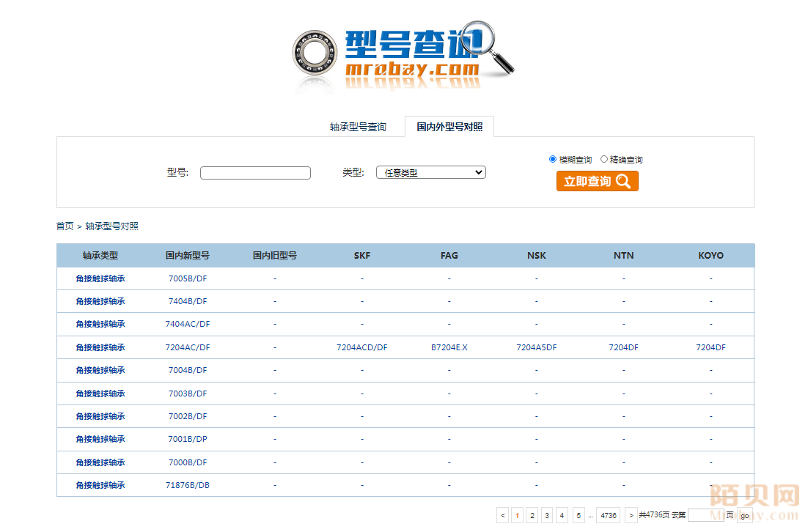
Task: Select the 模糊查询 radio button
Action: [x=553, y=159]
